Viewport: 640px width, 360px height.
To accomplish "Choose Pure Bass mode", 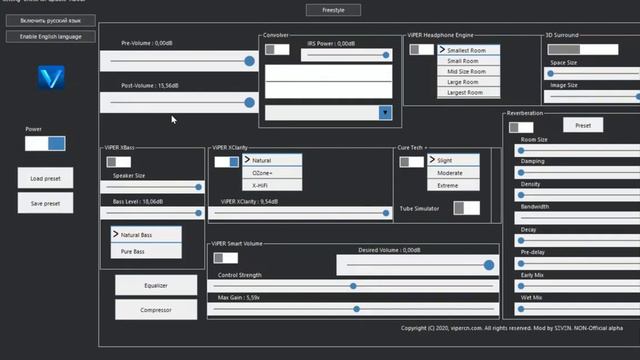I will [146, 251].
